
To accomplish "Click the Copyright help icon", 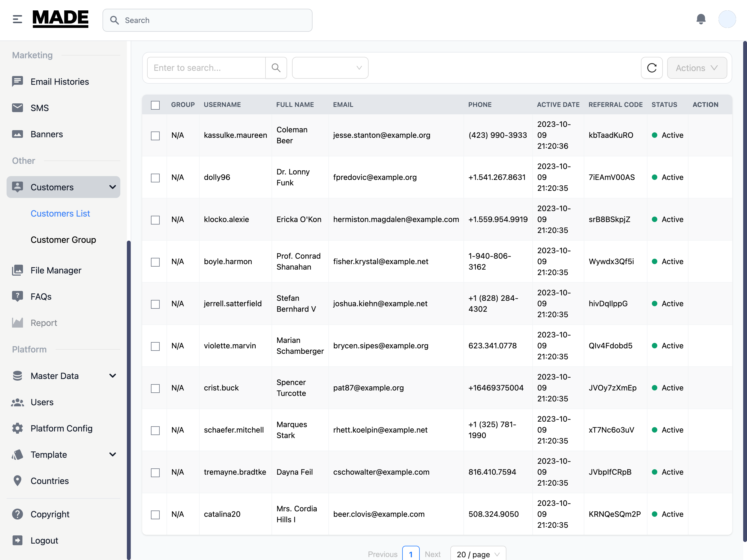I will pos(17,514).
